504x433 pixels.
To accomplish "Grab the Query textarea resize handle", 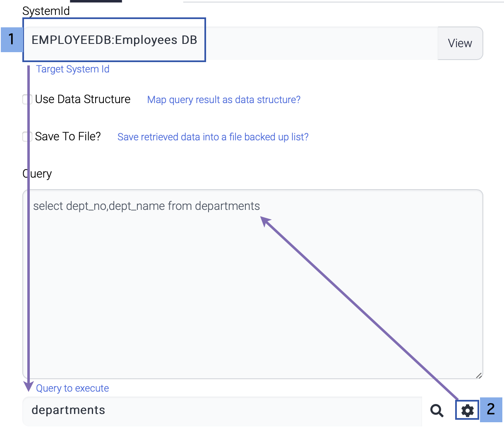I will [478, 375].
